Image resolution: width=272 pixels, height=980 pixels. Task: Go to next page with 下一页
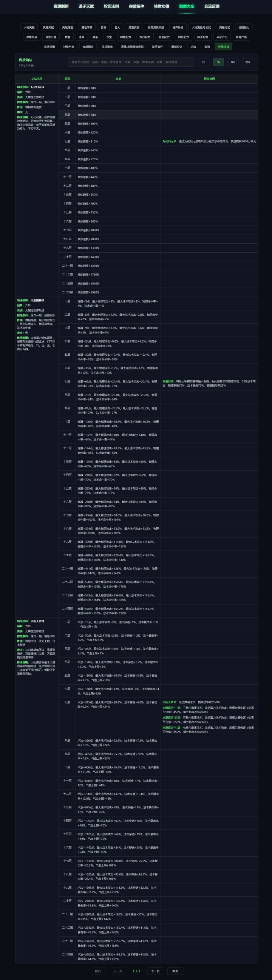[x=155, y=971]
